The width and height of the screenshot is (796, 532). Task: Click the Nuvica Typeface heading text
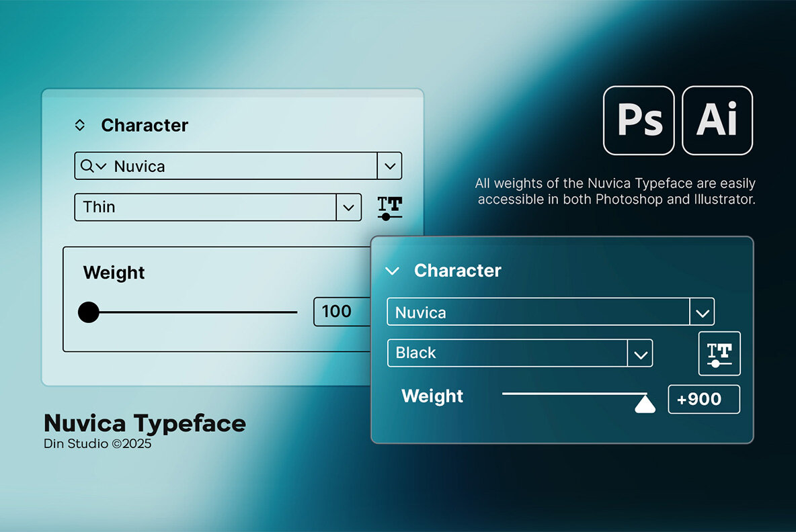click(x=145, y=423)
